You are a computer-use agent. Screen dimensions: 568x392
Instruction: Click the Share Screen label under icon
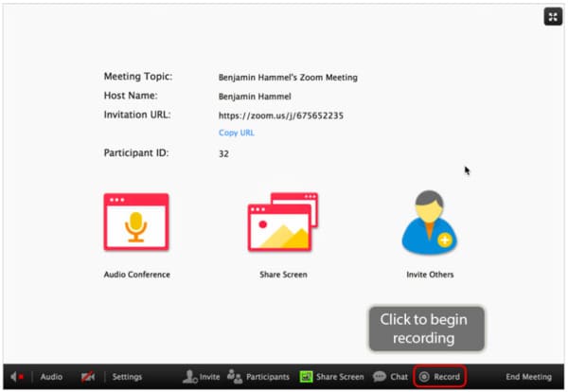[x=283, y=275]
